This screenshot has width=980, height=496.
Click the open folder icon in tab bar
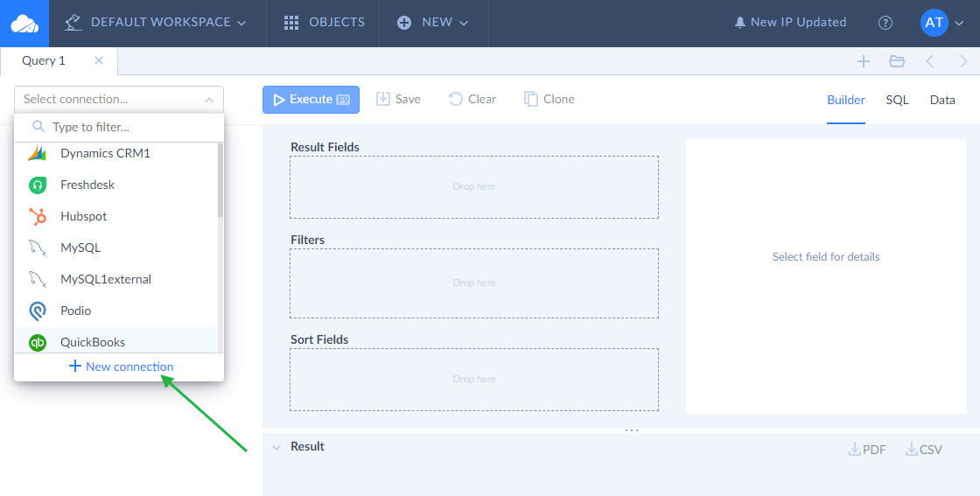[897, 61]
